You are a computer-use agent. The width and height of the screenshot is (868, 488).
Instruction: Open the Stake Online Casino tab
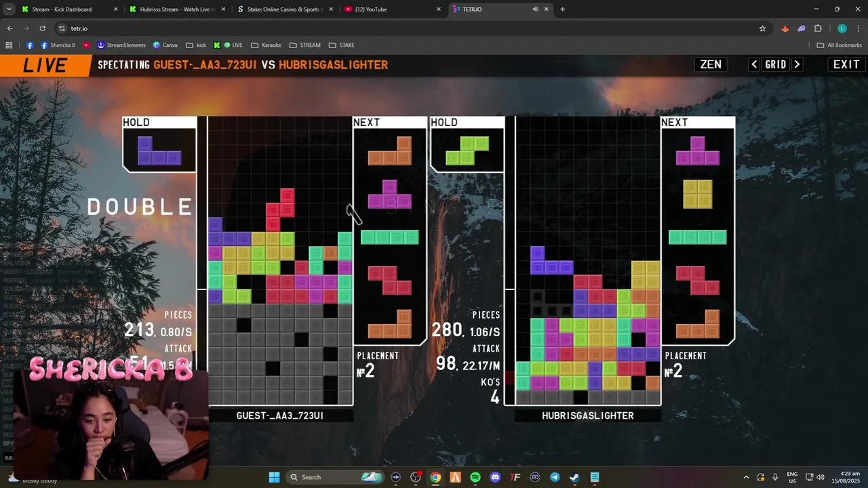(x=284, y=9)
